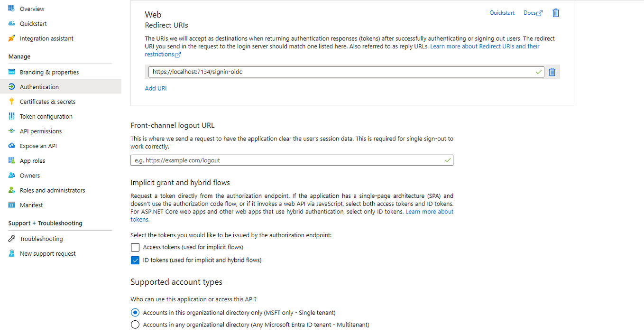Delete the localhost redirect URI
The image size is (644, 335).
552,72
